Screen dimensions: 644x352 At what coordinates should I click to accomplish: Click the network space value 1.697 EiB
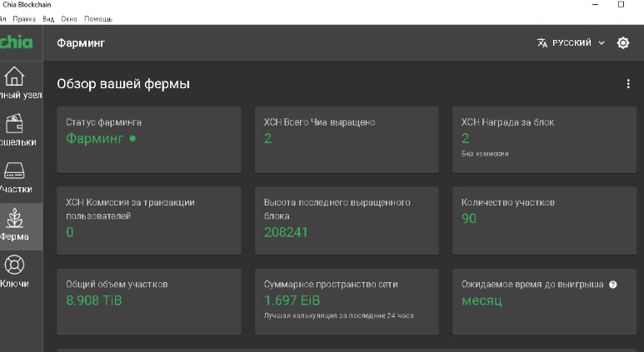pos(292,300)
